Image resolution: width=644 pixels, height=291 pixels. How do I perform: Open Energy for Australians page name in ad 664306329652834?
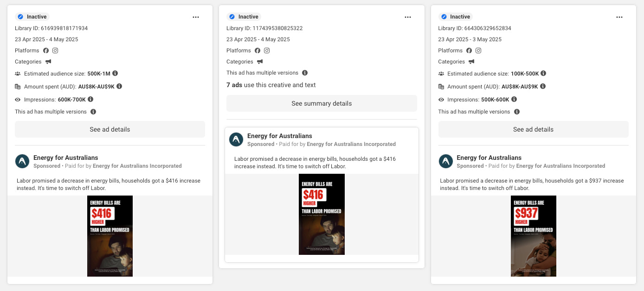pos(489,158)
